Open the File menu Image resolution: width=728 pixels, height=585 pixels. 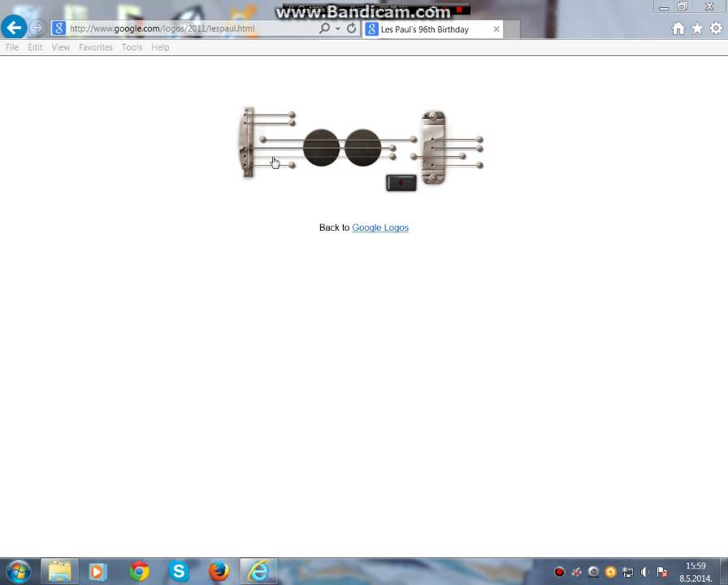point(12,47)
